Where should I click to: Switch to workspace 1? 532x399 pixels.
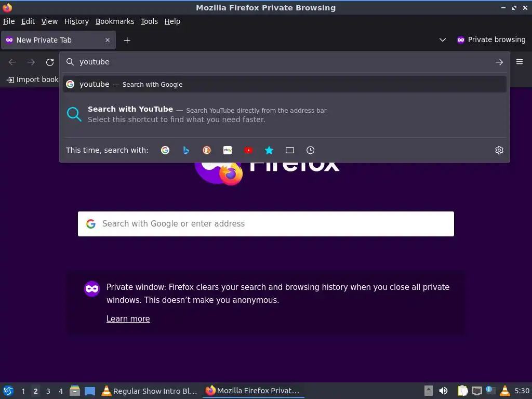[23, 391]
